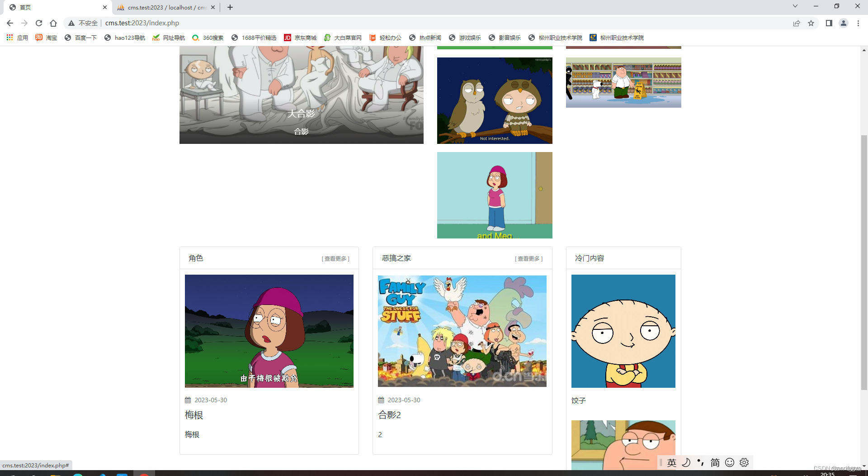
Task: Open the 游戏娱乐 bookmark
Action: [465, 38]
